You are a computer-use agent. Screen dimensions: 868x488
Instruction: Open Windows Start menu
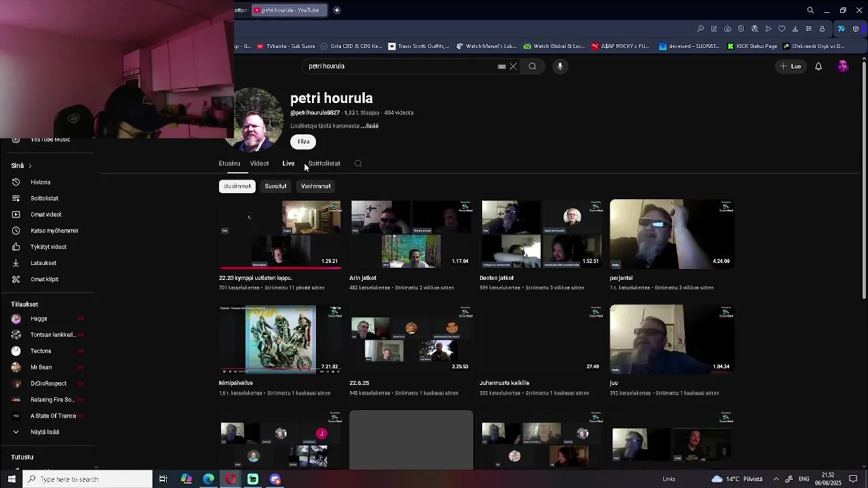pyautogui.click(x=12, y=479)
